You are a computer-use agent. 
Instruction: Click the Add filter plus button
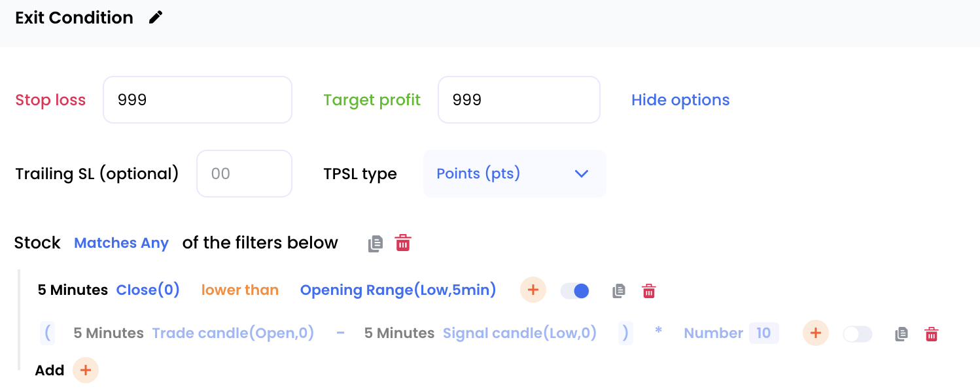pyautogui.click(x=85, y=370)
